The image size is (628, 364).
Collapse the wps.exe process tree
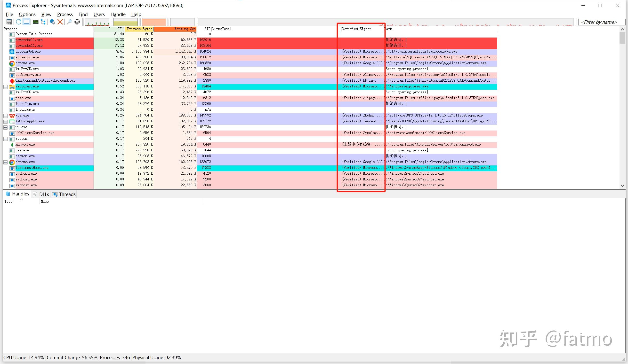pos(5,116)
